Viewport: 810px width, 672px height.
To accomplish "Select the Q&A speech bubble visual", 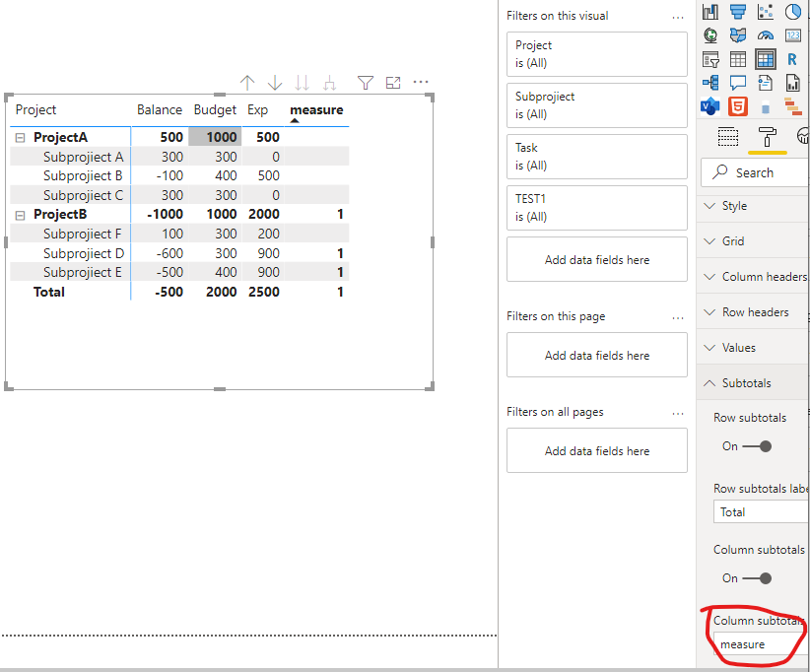I will click(x=738, y=83).
